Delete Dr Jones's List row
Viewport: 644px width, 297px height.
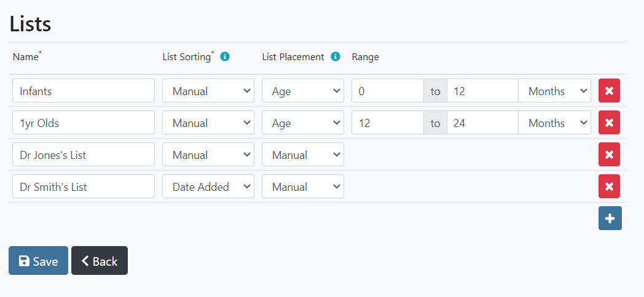pyautogui.click(x=609, y=155)
